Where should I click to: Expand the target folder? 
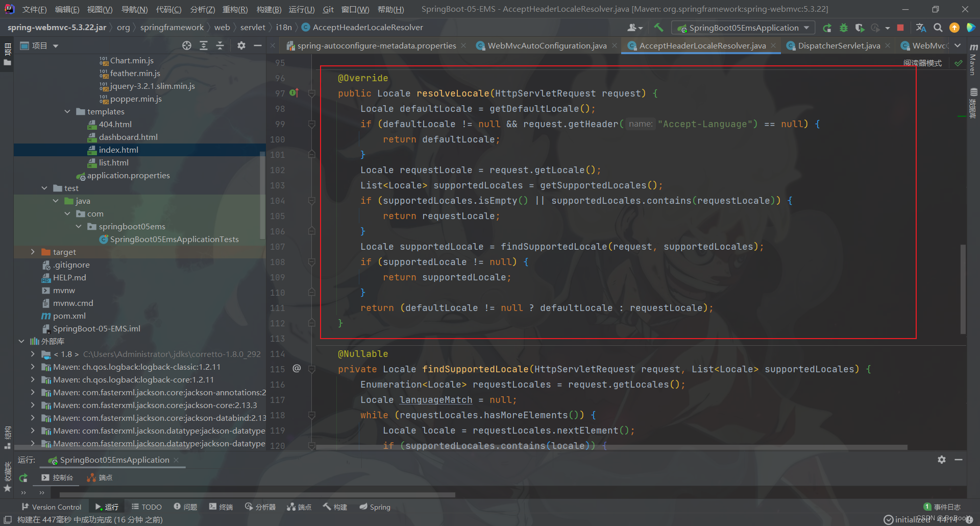[33, 252]
